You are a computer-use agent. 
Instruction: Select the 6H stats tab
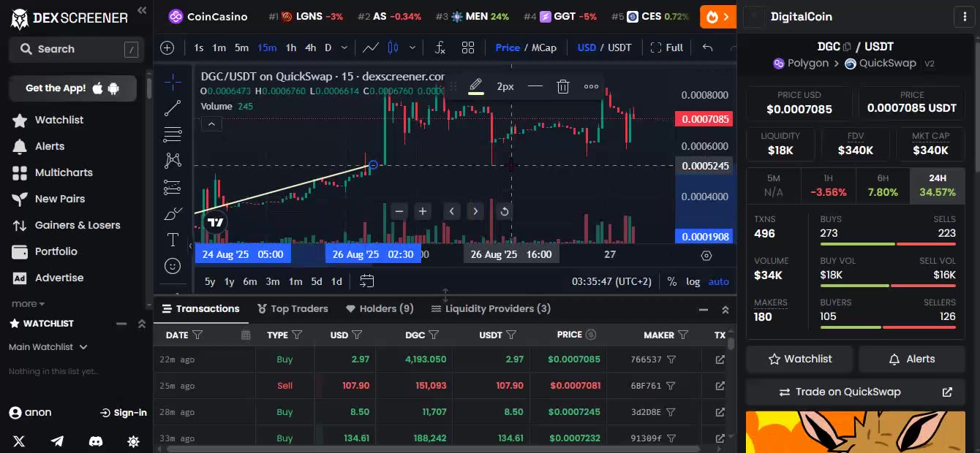tap(883, 186)
